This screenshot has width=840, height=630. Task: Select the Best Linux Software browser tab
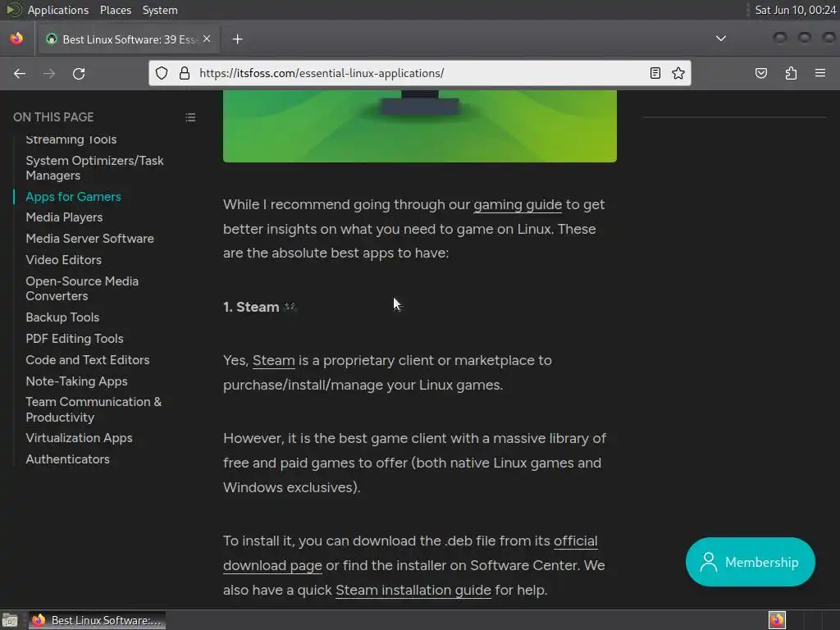click(127, 39)
